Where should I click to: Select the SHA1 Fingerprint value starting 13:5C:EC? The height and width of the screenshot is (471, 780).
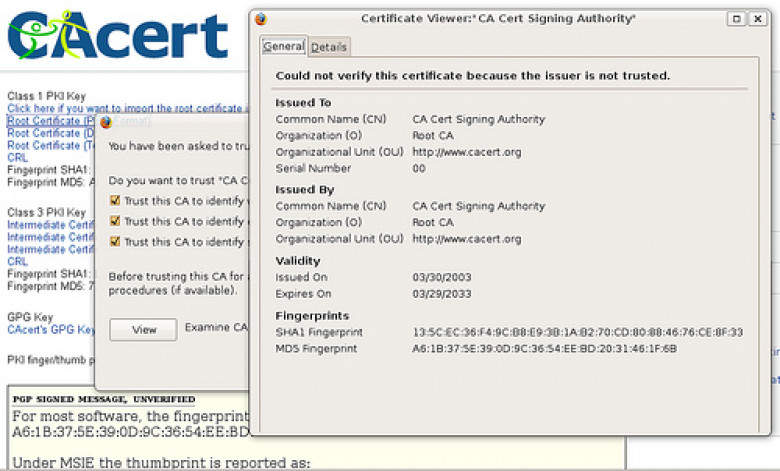[578, 332]
